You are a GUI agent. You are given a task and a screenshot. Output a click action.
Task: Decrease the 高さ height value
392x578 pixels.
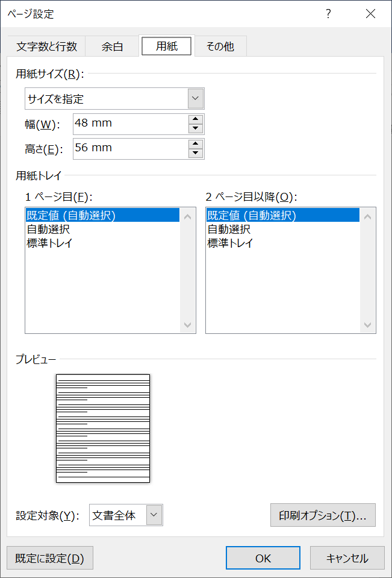point(196,153)
